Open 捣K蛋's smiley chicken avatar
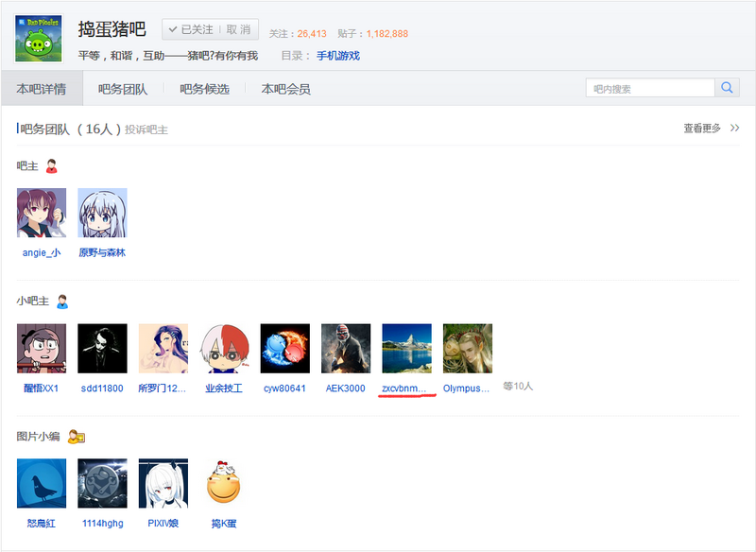The width and height of the screenshot is (756, 552). pyautogui.click(x=224, y=483)
